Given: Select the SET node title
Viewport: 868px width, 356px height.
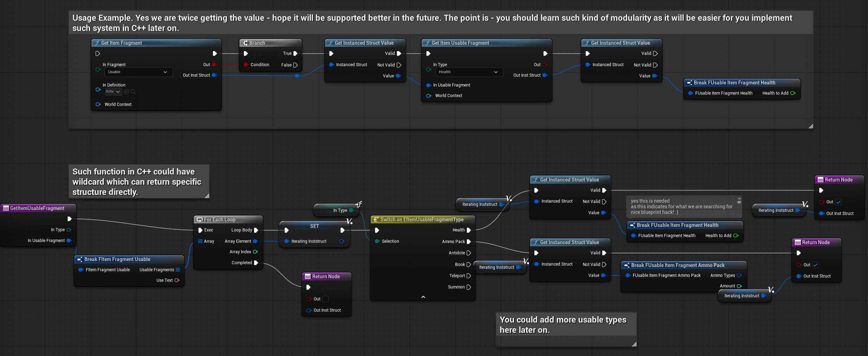Looking at the screenshot, I should 314,226.
